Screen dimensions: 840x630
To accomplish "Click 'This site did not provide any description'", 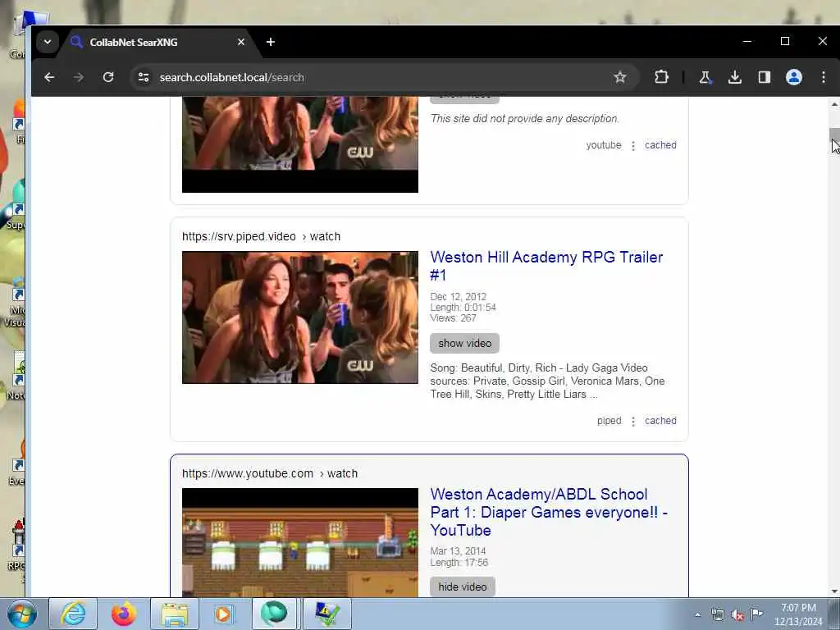I will tap(525, 118).
